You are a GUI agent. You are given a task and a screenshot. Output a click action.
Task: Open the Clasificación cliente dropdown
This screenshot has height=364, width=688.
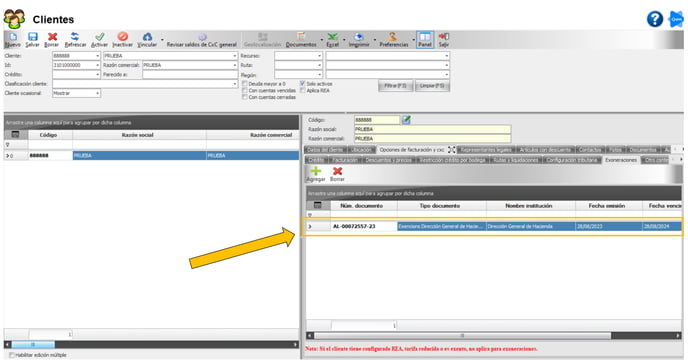pos(235,83)
